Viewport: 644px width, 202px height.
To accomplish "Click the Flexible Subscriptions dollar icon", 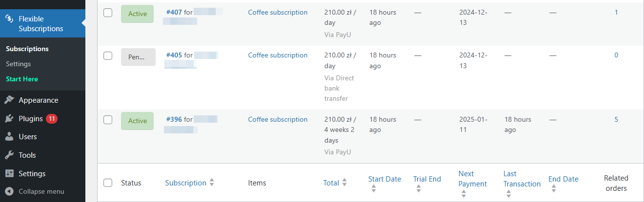I will (9, 19).
